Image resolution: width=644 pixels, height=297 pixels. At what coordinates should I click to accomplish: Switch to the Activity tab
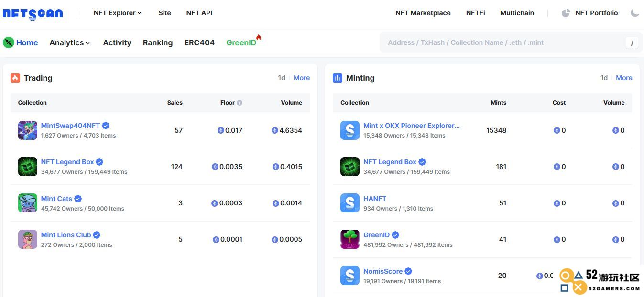pyautogui.click(x=117, y=42)
